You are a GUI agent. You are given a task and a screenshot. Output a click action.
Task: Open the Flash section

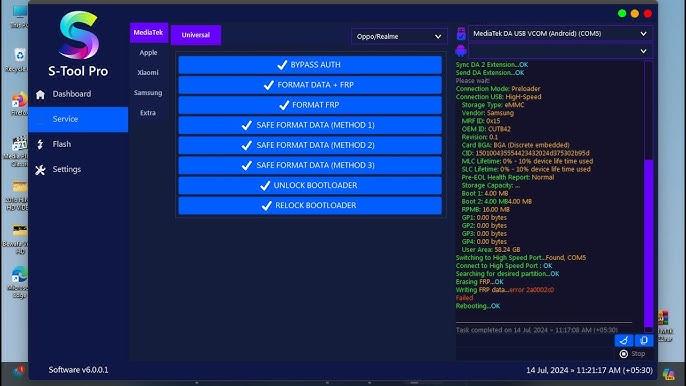62,144
